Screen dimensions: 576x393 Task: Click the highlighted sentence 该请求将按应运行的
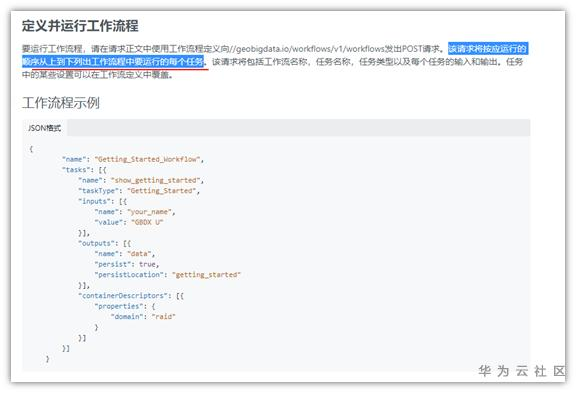click(x=487, y=49)
